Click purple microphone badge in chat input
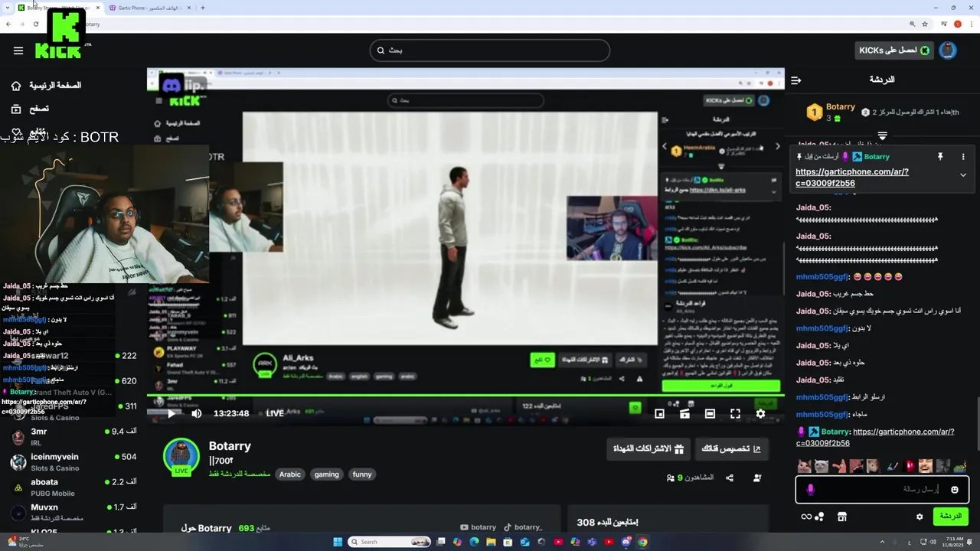980x551 pixels. point(811,490)
